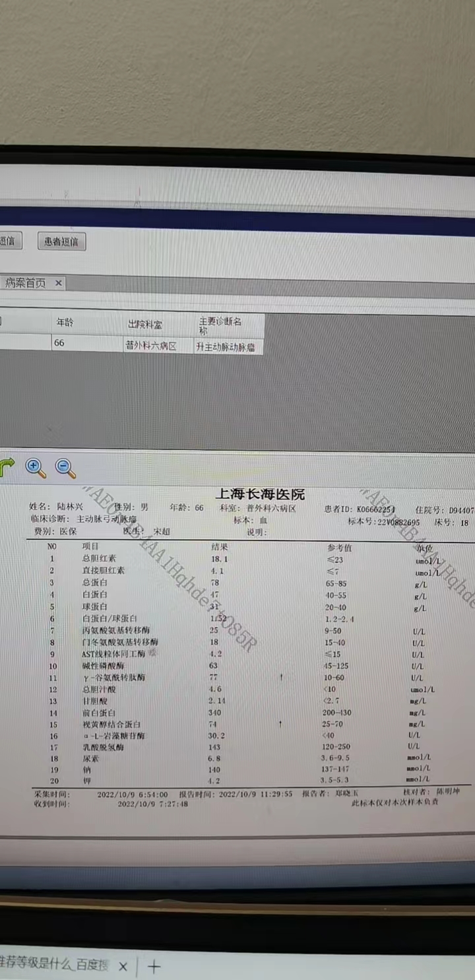Click the 视黄醇结合蛋白 item
Image resolution: width=475 pixels, height=980 pixels.
click(x=111, y=724)
